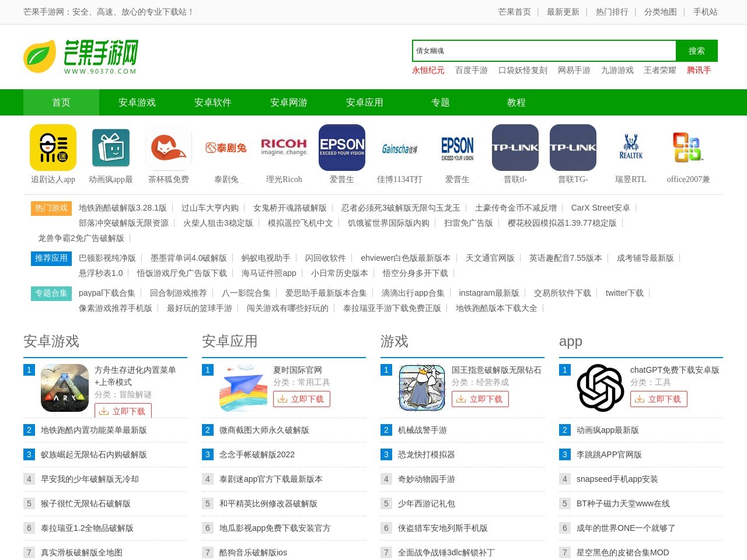747x560 pixels.
Task: Click 立即下载 under chatGPT免费下载
Action: [x=659, y=399]
